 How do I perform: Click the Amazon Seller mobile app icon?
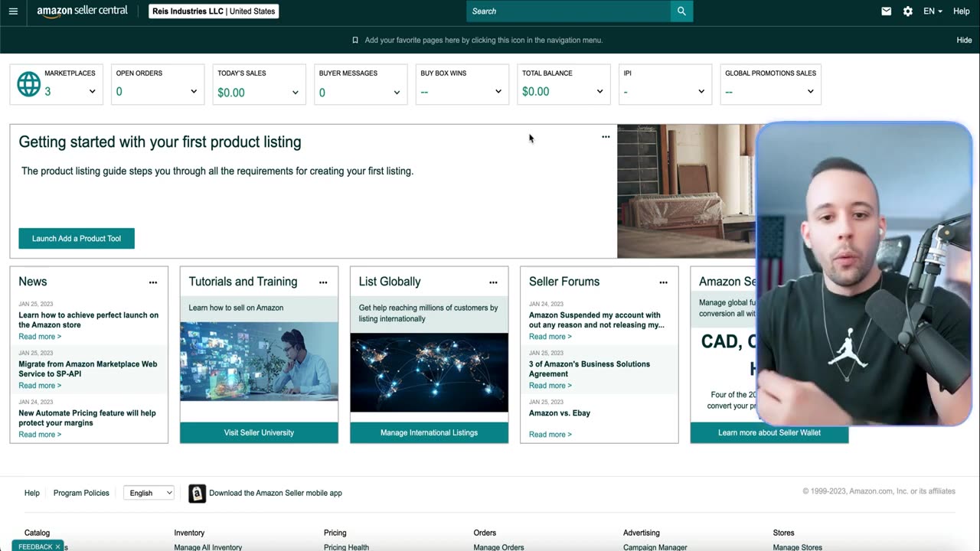click(198, 494)
